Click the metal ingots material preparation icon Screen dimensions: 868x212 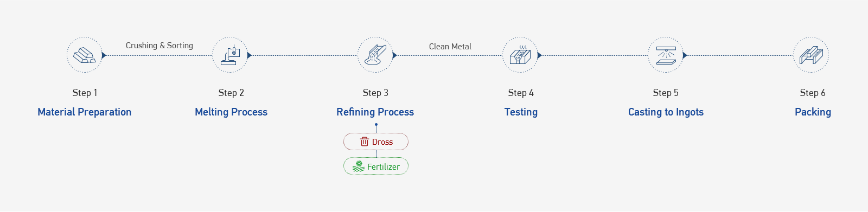click(85, 55)
